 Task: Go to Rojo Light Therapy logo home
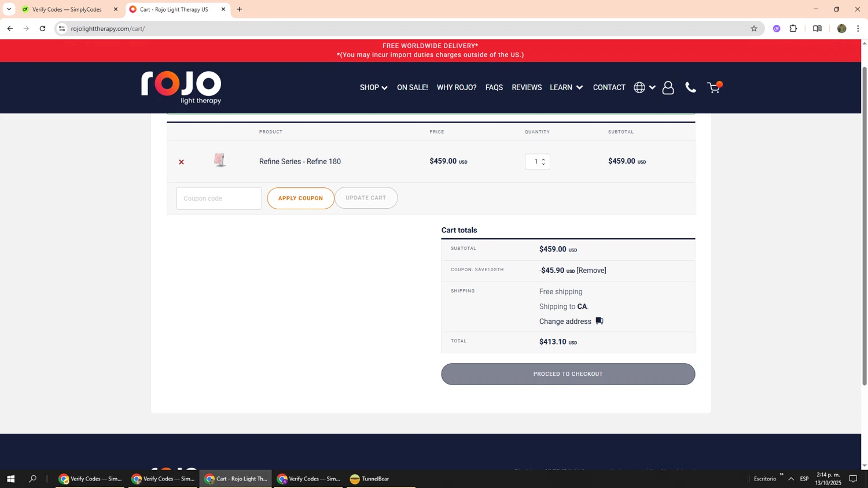tap(181, 87)
